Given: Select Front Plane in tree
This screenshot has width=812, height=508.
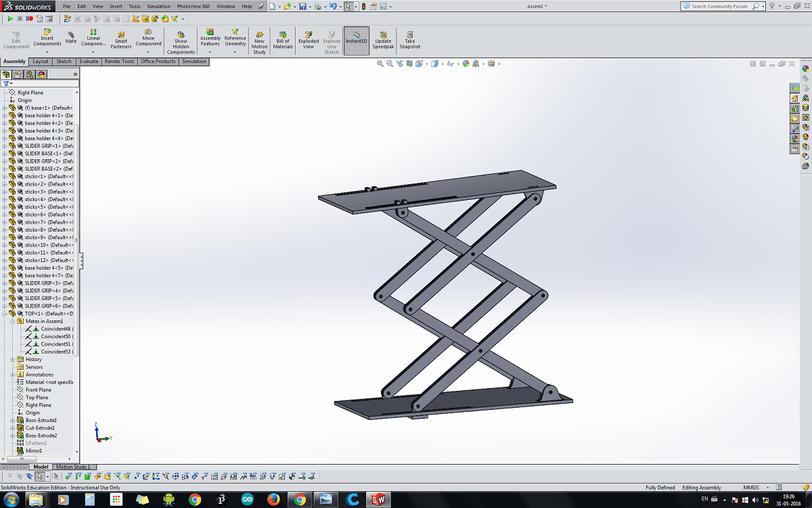Looking at the screenshot, I should pyautogui.click(x=39, y=389).
